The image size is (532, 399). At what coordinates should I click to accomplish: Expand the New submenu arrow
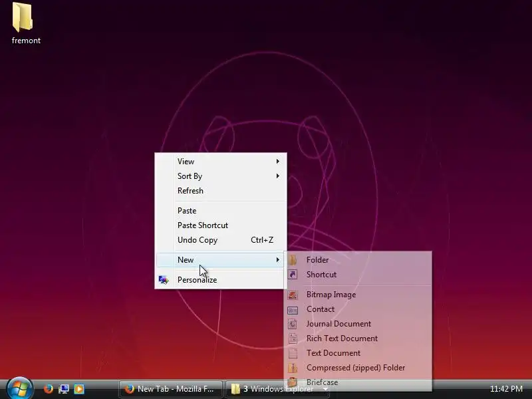click(x=277, y=260)
